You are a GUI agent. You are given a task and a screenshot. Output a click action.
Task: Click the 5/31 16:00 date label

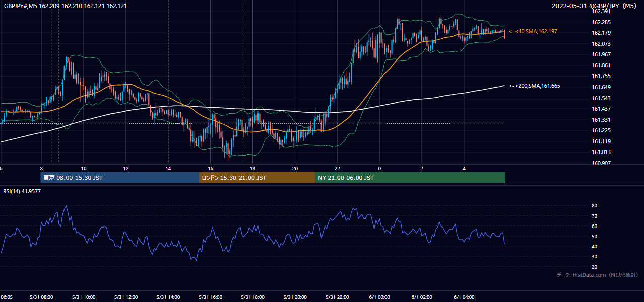210,297
